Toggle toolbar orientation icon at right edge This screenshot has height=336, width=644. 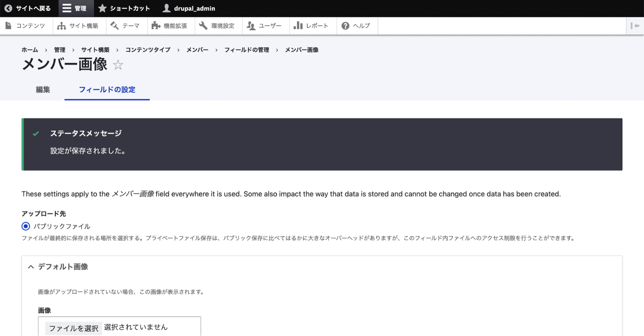[x=635, y=26]
